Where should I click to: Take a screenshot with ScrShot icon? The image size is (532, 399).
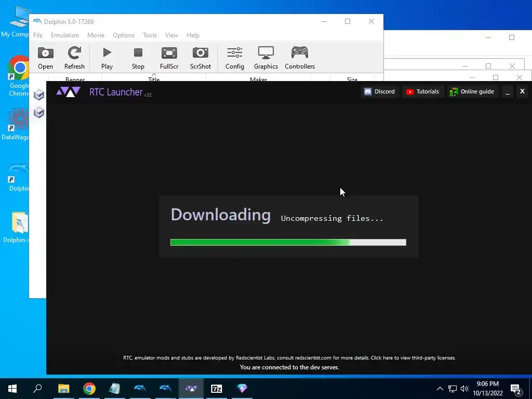200,58
